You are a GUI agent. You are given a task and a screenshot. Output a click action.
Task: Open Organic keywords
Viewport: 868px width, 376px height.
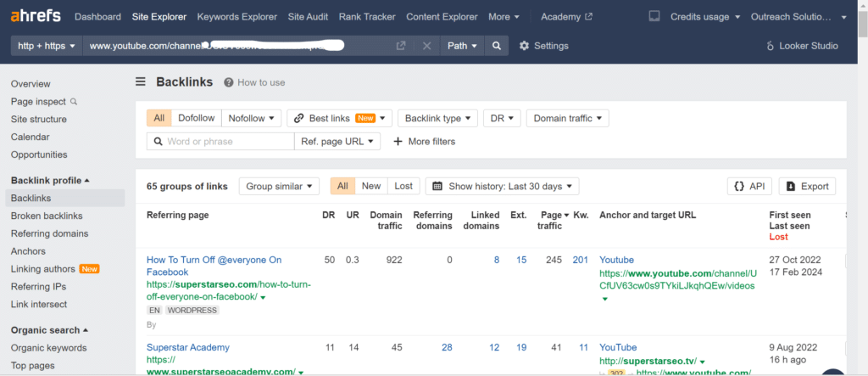coord(48,348)
